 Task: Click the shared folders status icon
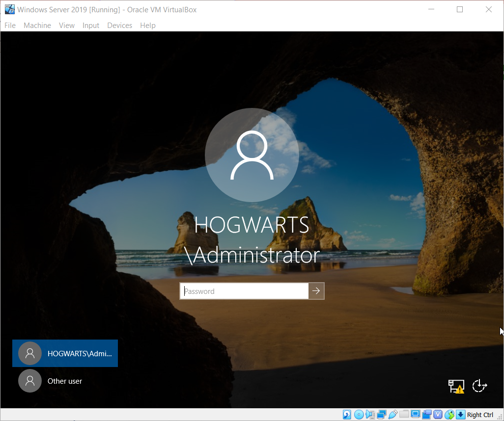click(404, 415)
